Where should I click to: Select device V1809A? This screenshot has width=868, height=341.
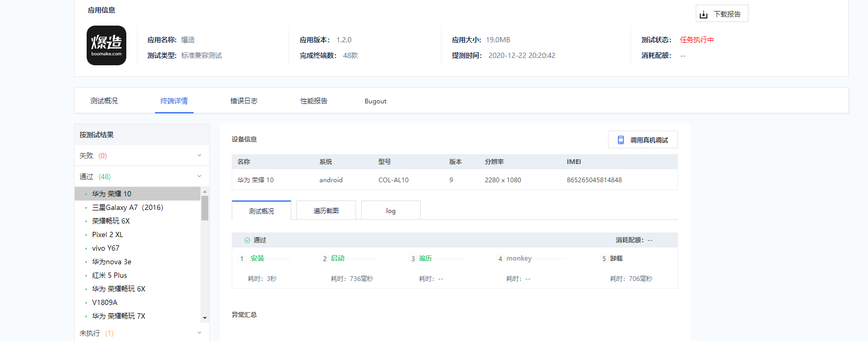pyautogui.click(x=138, y=302)
